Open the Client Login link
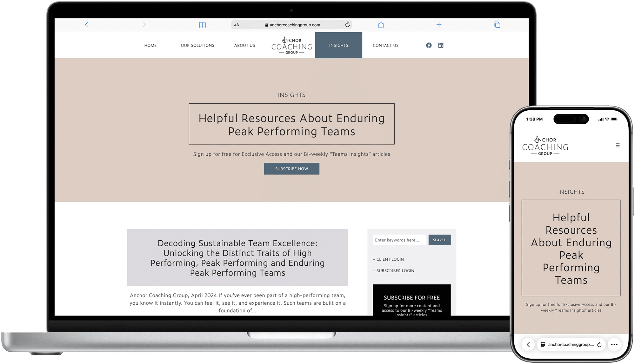 390,259
